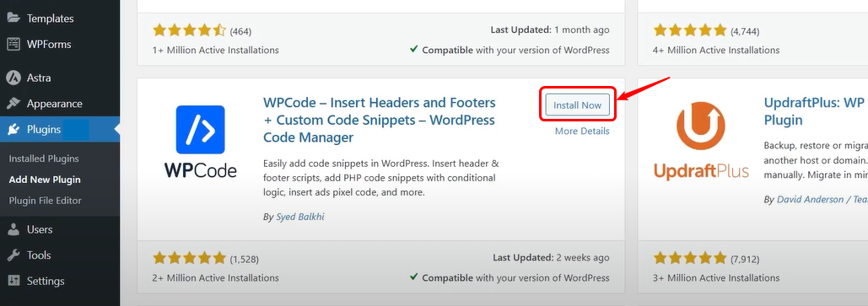
Task: Click the UpdraftPlus description text
Action: (x=816, y=160)
